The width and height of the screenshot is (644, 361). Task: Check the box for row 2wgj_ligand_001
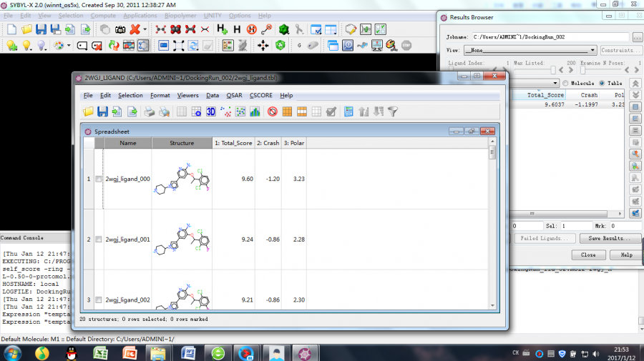(x=99, y=239)
